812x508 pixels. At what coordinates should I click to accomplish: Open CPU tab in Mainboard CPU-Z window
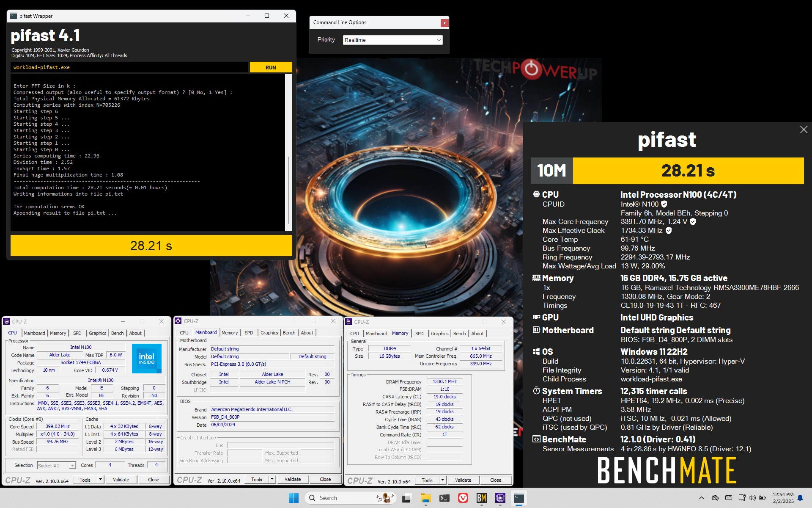[x=184, y=333]
